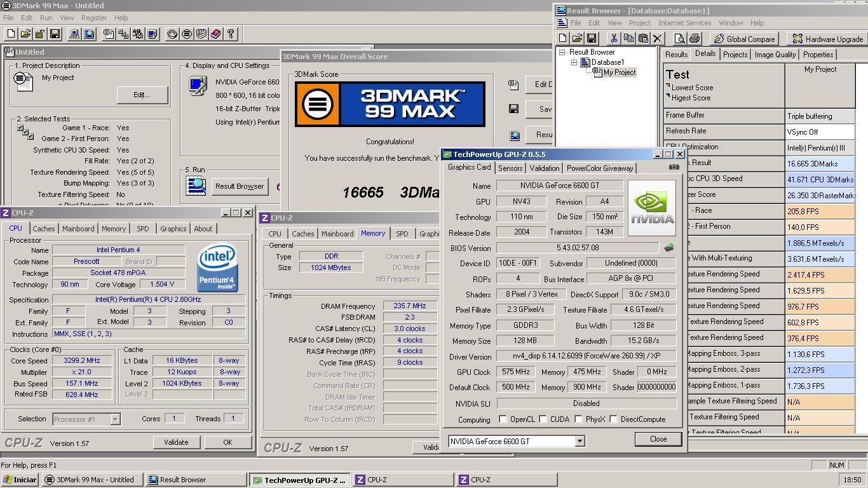
Task: Click the printer Print icon in Result Browser
Action: point(695,39)
